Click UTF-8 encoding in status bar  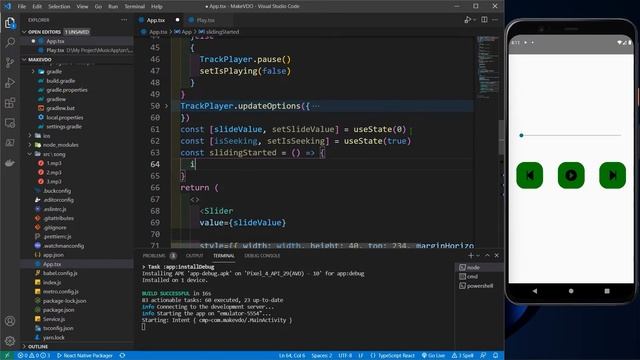[345, 356]
